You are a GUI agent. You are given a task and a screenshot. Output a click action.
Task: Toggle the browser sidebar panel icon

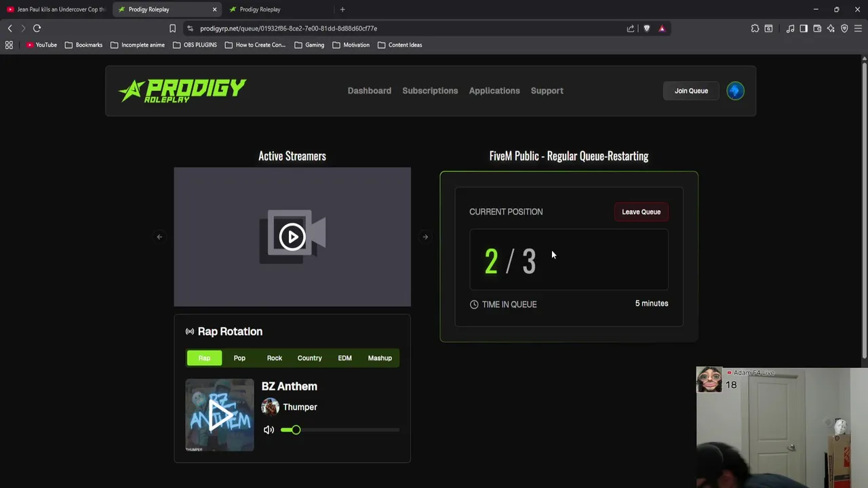tap(804, 28)
